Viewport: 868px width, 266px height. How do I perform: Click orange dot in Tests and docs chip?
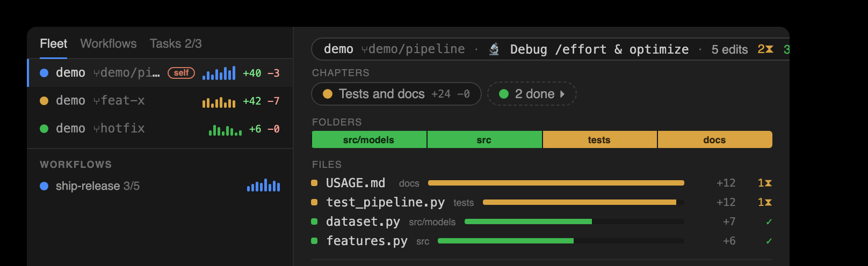(x=328, y=94)
